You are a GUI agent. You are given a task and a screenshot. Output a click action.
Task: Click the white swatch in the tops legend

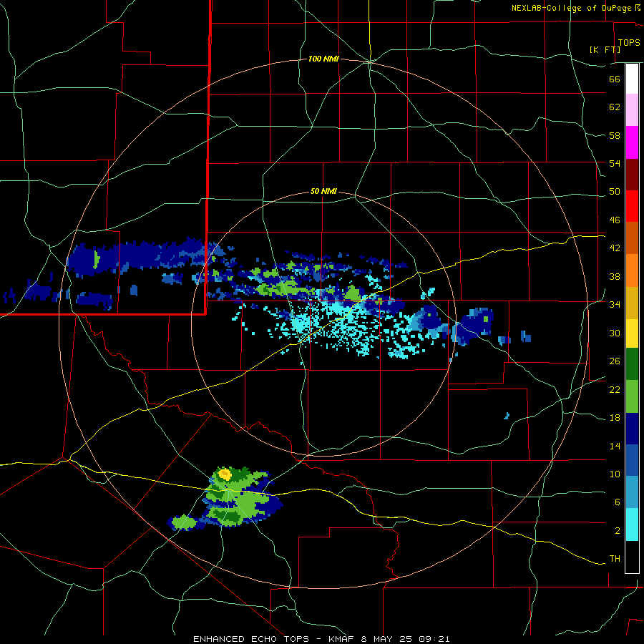click(632, 79)
